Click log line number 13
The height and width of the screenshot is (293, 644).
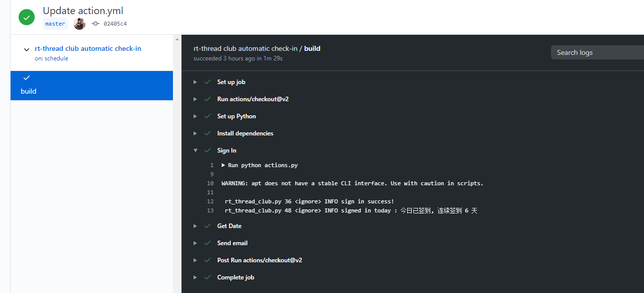tap(210, 210)
